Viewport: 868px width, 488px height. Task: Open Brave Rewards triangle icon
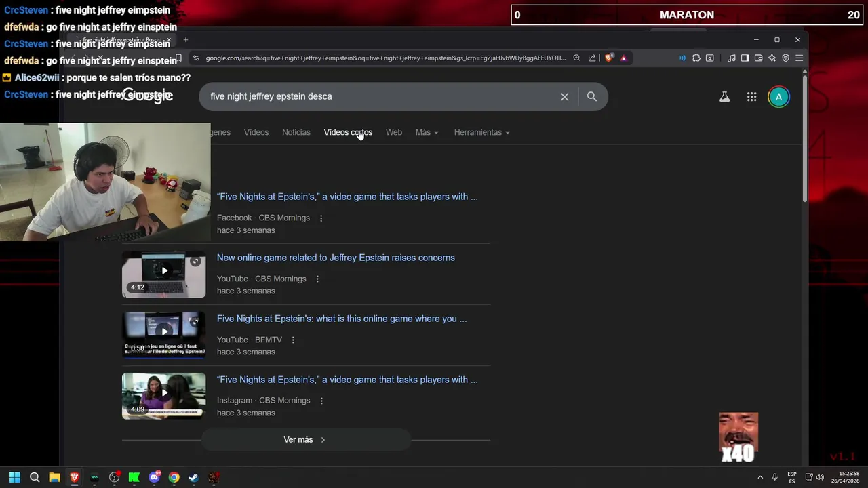click(623, 58)
